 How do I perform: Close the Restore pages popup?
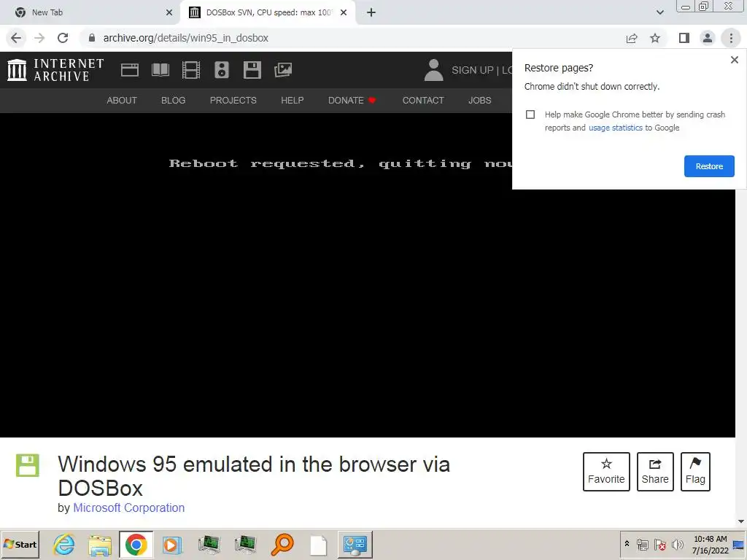click(x=734, y=60)
